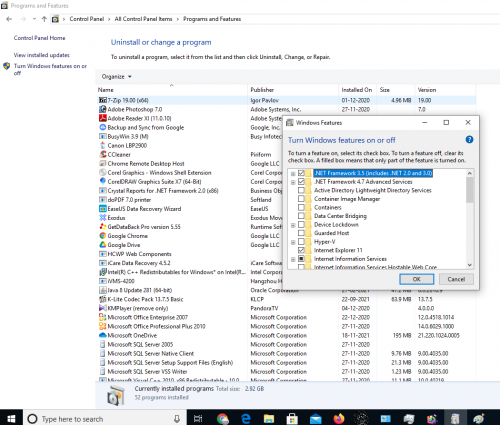Enable the Device Lockdown checkbox
The image size is (500, 425).
[x=301, y=225]
